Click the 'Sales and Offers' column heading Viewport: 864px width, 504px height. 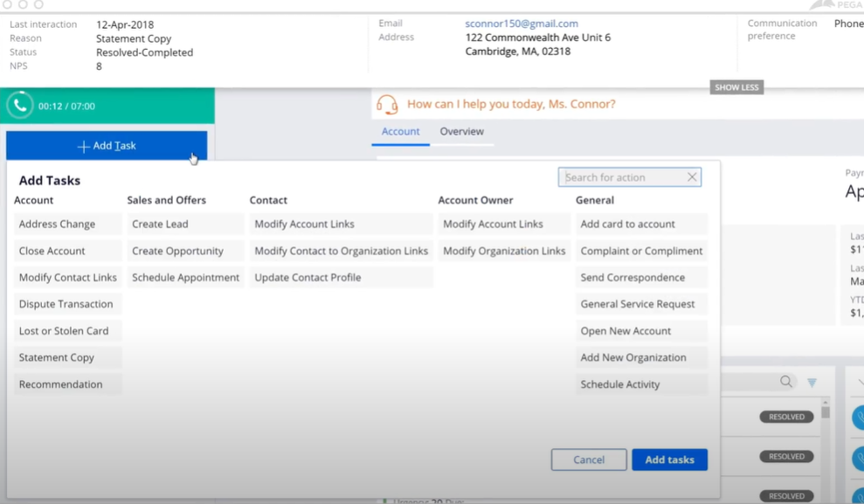(166, 200)
